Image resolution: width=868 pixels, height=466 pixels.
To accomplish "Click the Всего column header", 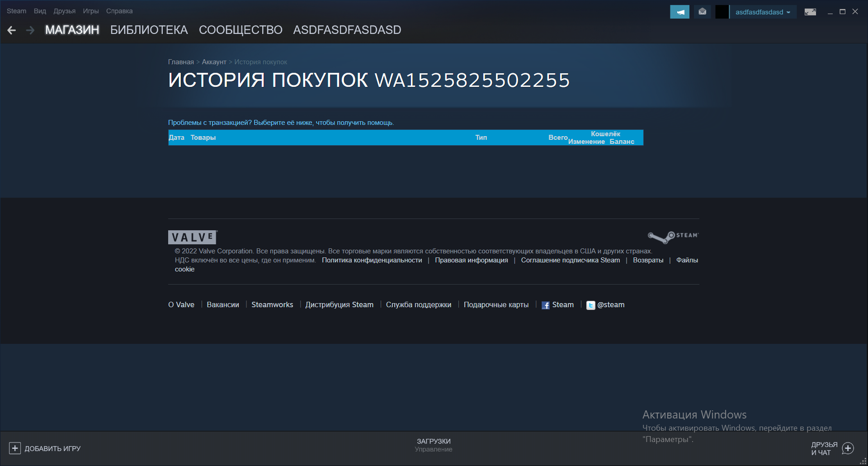I will point(558,138).
